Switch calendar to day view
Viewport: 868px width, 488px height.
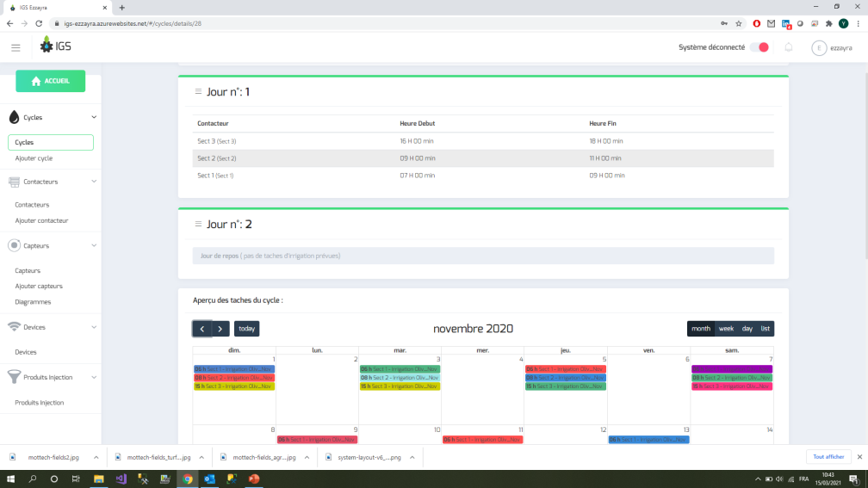coord(747,329)
